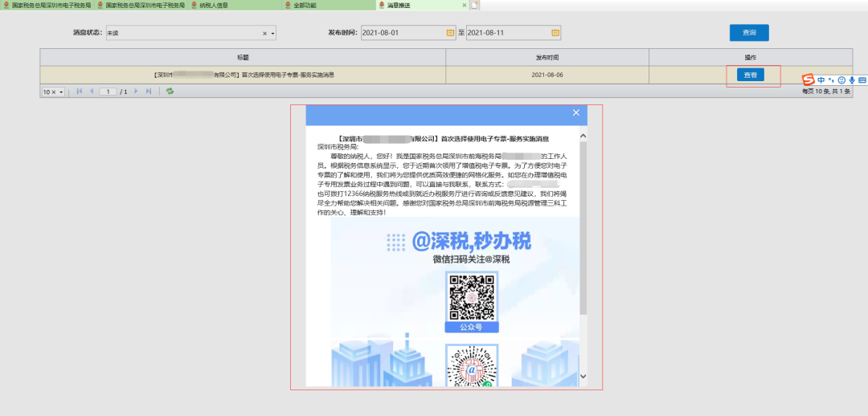The height and width of the screenshot is (416, 868).
Task: Clear the 未读 status selection
Action: click(x=264, y=33)
